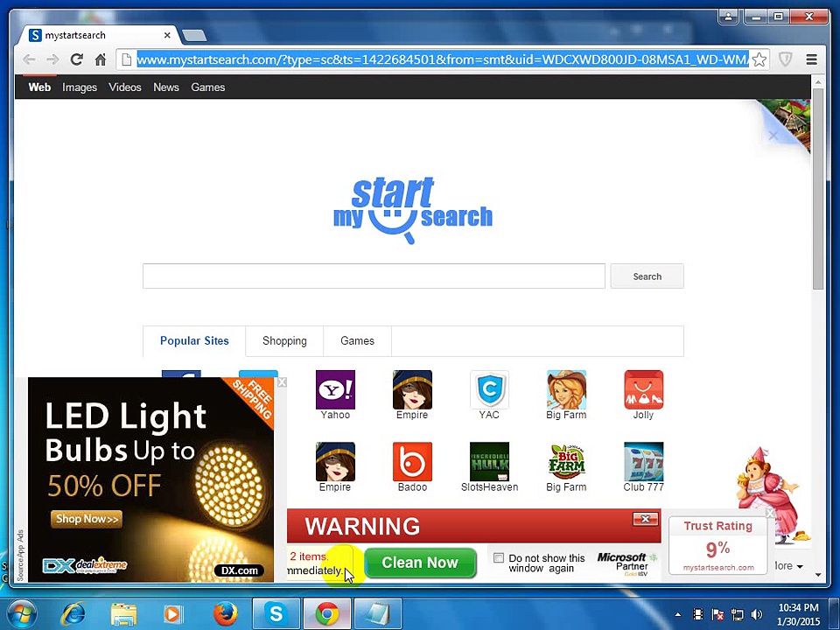Click the taskbar clock and date

pos(798,614)
